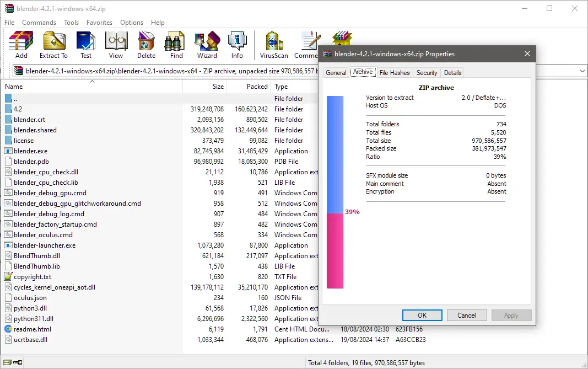The width and height of the screenshot is (588, 369).
Task: Click the parent folder '..' icon
Action: tap(8, 99)
